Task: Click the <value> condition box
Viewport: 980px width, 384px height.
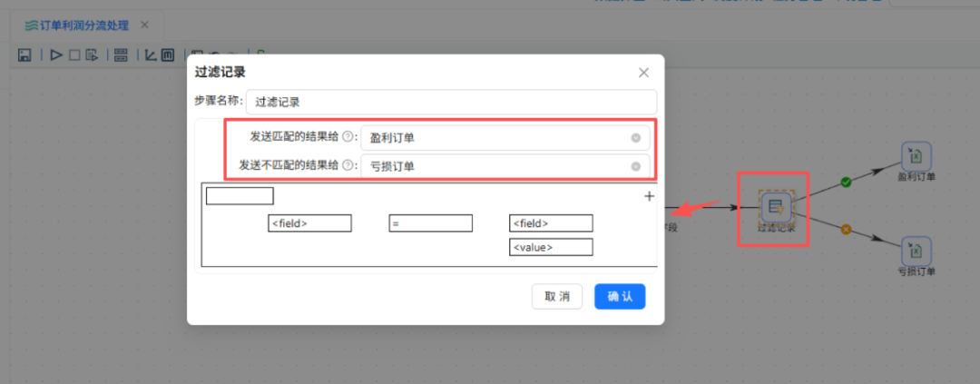Action: pos(552,247)
